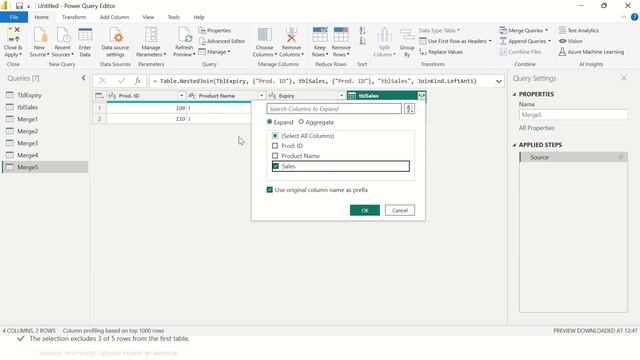Switch to the Tools tab
Screen dimensions: 640x360
click(x=173, y=17)
